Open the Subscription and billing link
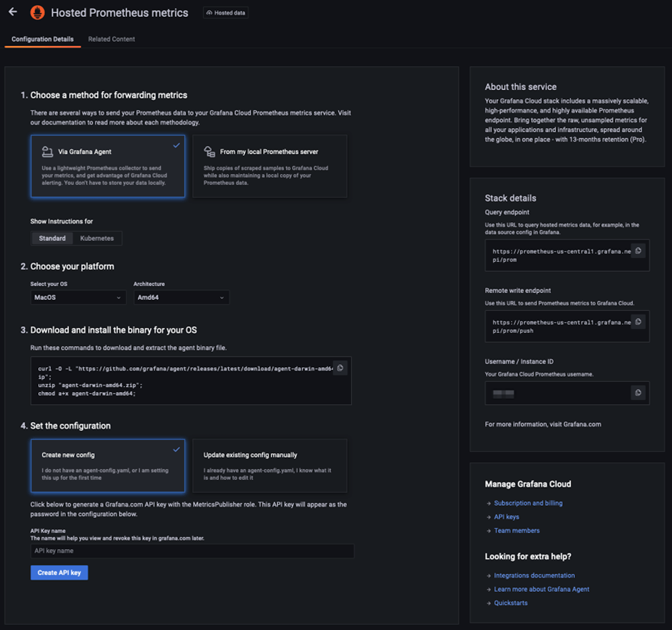This screenshot has width=672, height=630. click(528, 503)
